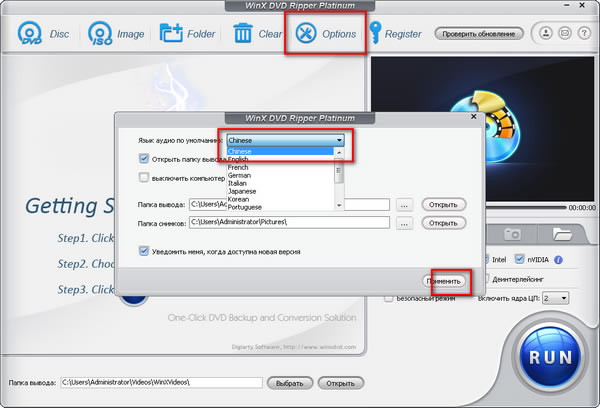Image resolution: width=600 pixels, height=408 pixels.
Task: Toggle 'Уведомить меня, когда доступна новая версия' checkbox
Action: [x=144, y=251]
